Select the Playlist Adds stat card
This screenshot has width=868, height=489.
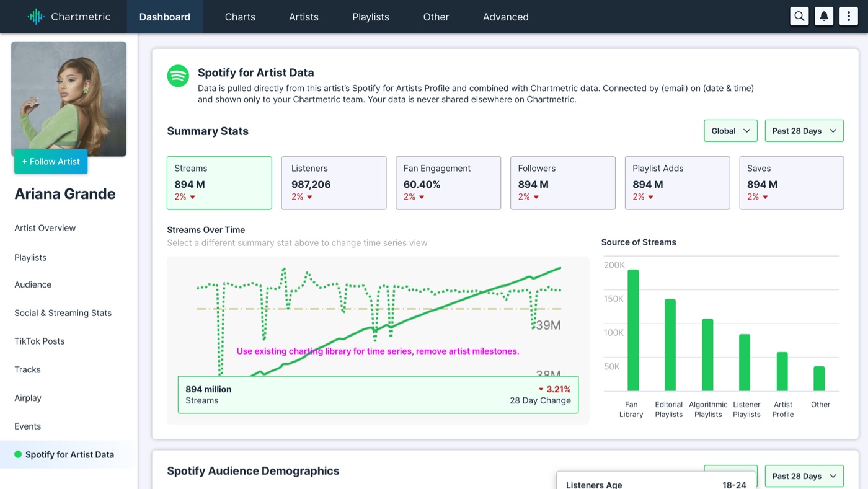[677, 183]
